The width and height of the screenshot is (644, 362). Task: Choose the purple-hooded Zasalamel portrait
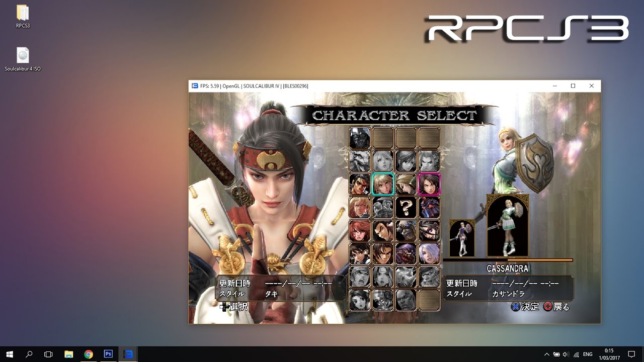[x=406, y=253]
